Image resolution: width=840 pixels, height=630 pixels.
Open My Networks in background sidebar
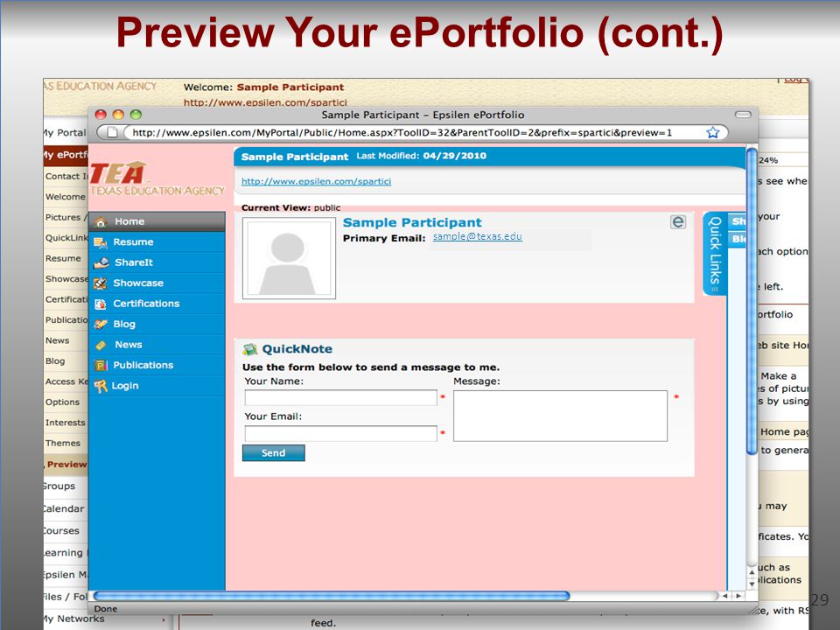tap(73, 619)
